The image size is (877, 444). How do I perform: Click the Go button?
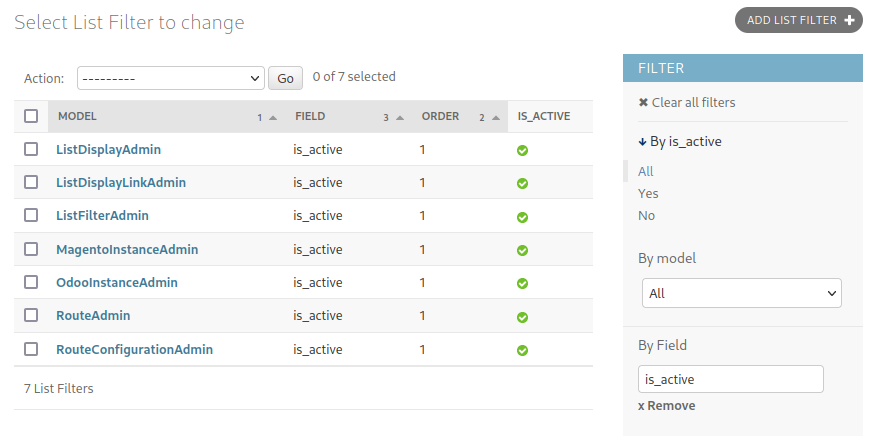coord(285,78)
